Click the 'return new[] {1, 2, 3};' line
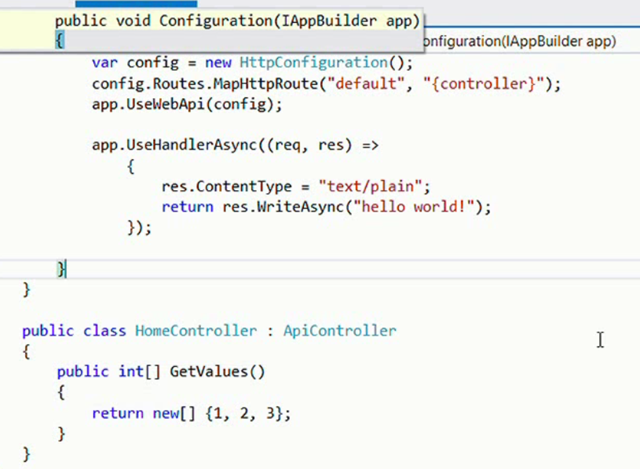The image size is (640, 469). pos(191,413)
